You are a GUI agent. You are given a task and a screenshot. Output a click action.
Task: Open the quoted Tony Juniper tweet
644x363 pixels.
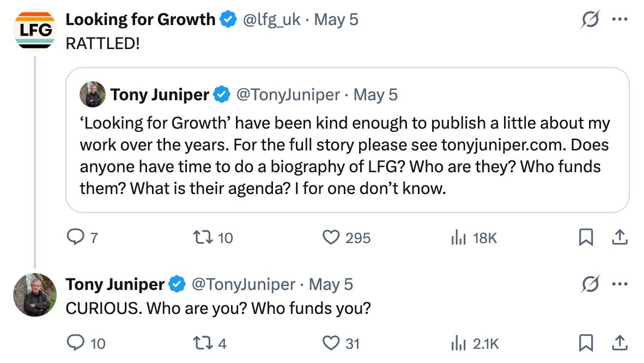(x=348, y=140)
